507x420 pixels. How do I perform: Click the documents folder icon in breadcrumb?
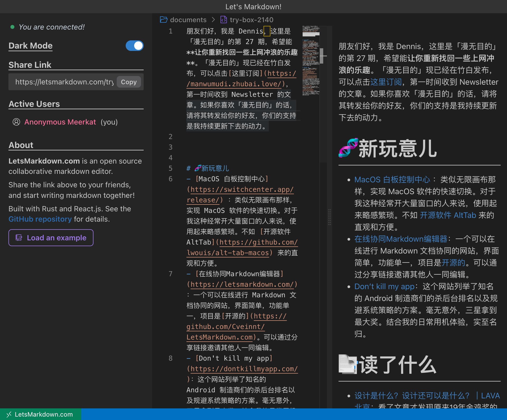(164, 20)
